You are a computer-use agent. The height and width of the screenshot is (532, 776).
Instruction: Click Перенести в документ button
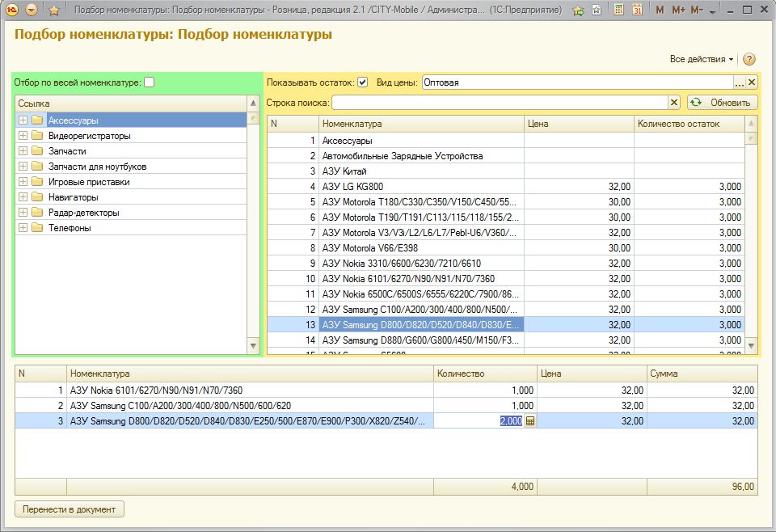point(70,509)
